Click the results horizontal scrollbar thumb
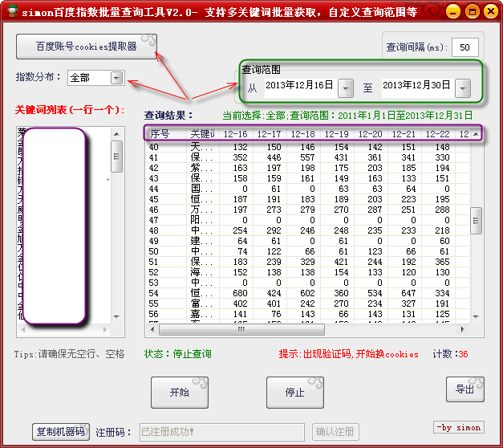Viewport: 503px width, 448px height. point(241,329)
